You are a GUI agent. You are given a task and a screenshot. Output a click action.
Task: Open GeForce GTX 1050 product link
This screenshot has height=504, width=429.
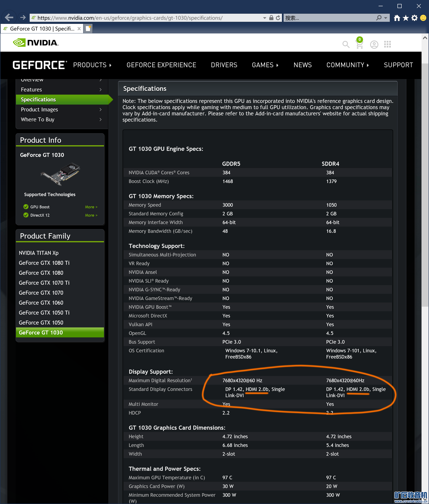coord(41,322)
